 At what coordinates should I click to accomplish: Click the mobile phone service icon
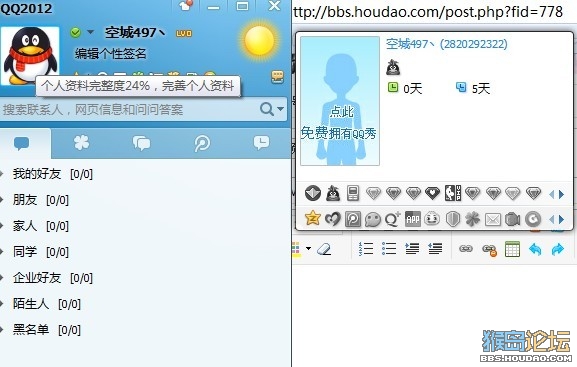click(x=353, y=193)
